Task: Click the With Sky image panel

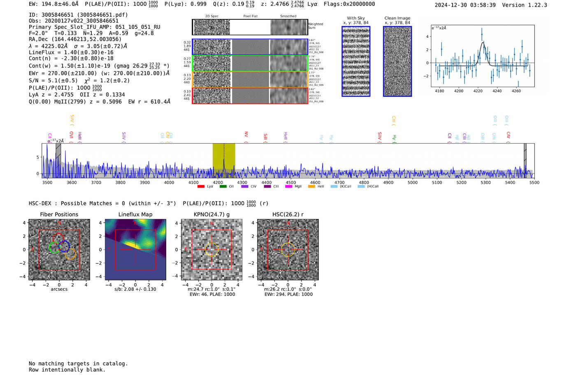Action: pyautogui.click(x=356, y=61)
